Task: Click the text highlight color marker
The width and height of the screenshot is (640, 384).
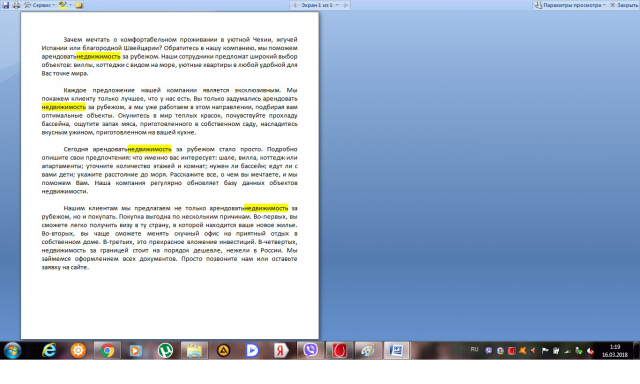Action: click(62, 5)
